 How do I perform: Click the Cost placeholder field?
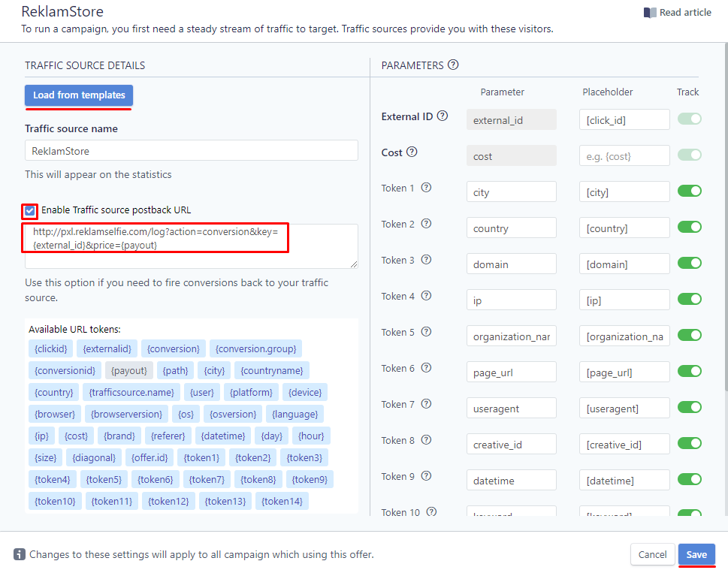coord(624,156)
